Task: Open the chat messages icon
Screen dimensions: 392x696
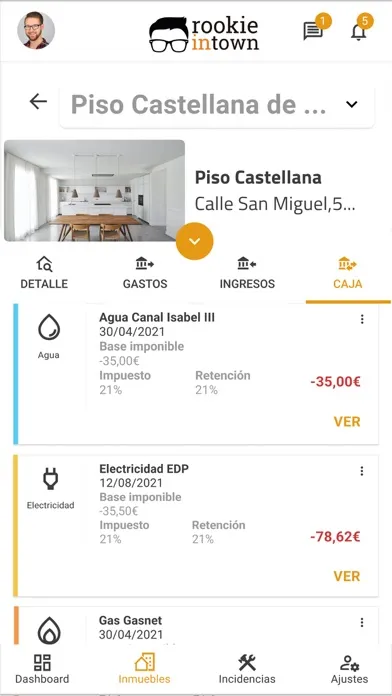Action: pyautogui.click(x=313, y=32)
